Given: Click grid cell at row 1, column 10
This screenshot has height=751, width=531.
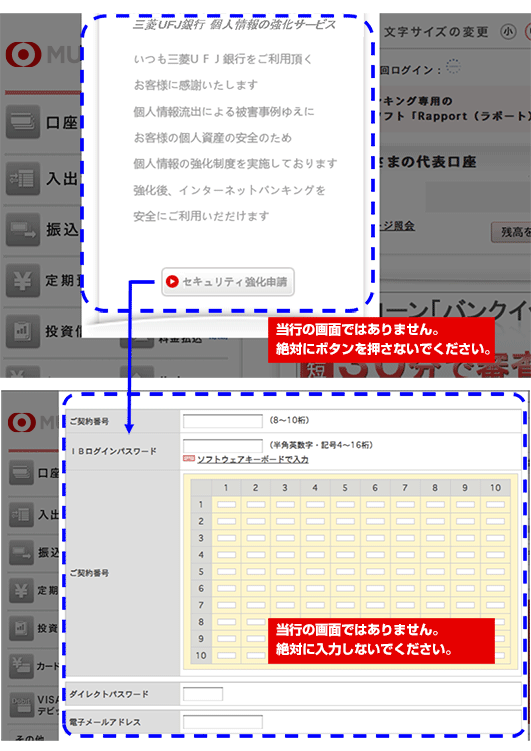Looking at the screenshot, I should tap(495, 504).
